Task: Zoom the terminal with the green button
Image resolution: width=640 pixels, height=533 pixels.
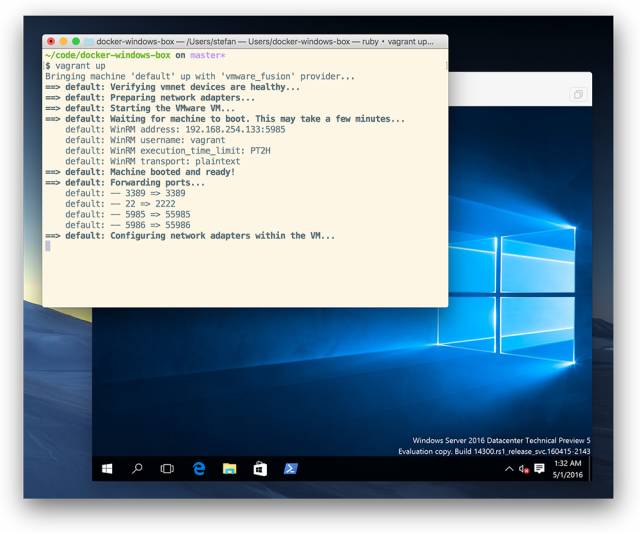Action: [x=76, y=41]
